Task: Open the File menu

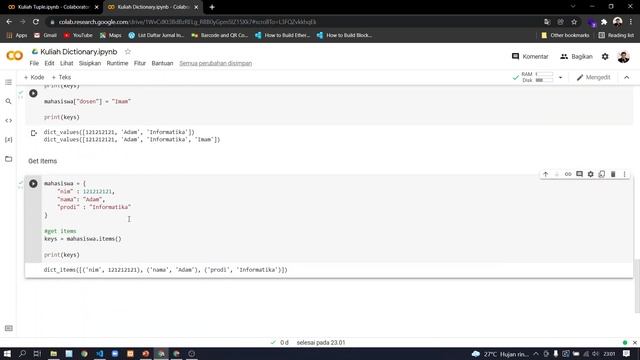Action: coord(34,63)
